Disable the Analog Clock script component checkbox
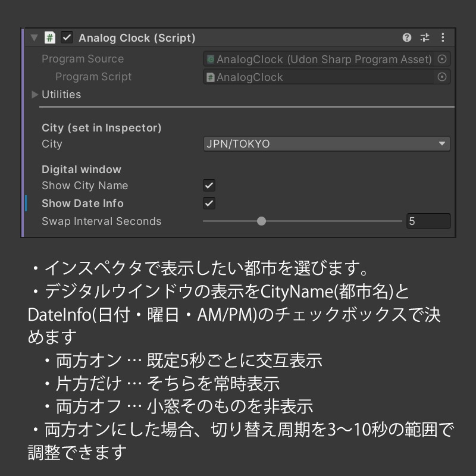This screenshot has height=476, width=476. pos(67,37)
